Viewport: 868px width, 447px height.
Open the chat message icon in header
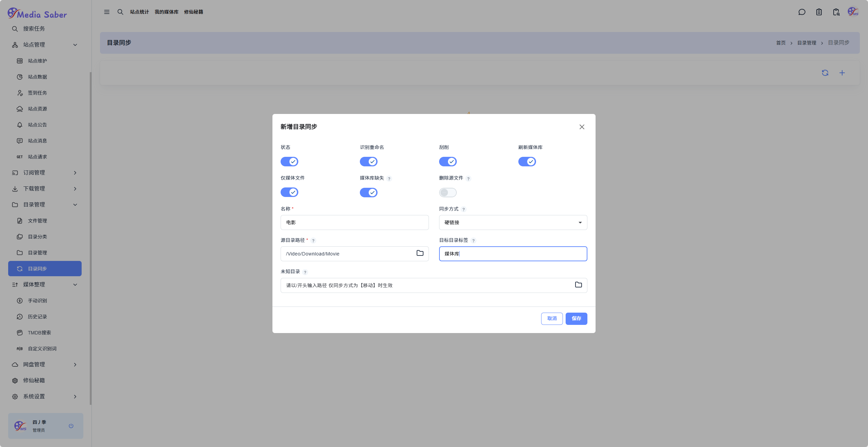802,12
